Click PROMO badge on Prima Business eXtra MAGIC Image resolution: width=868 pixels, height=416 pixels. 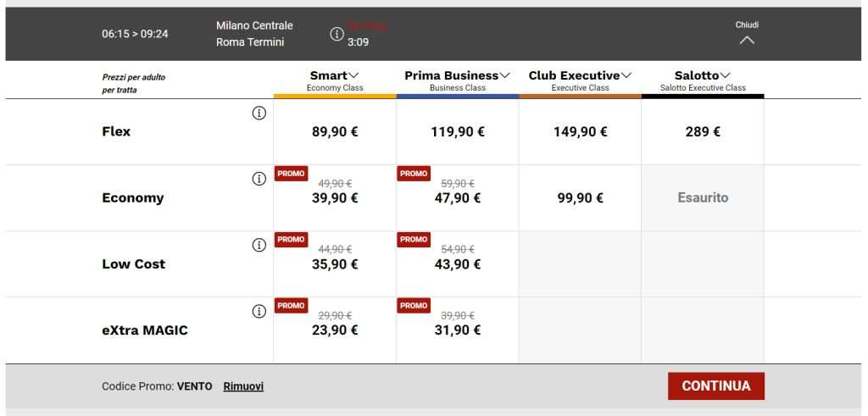click(414, 306)
